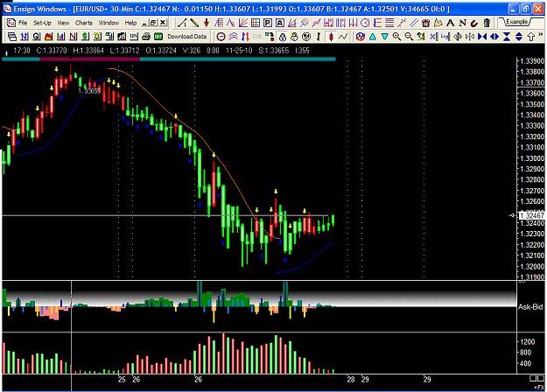The width and height of the screenshot is (547, 392).
Task: Zoom in with the magnifier plus icon
Action: (x=396, y=36)
